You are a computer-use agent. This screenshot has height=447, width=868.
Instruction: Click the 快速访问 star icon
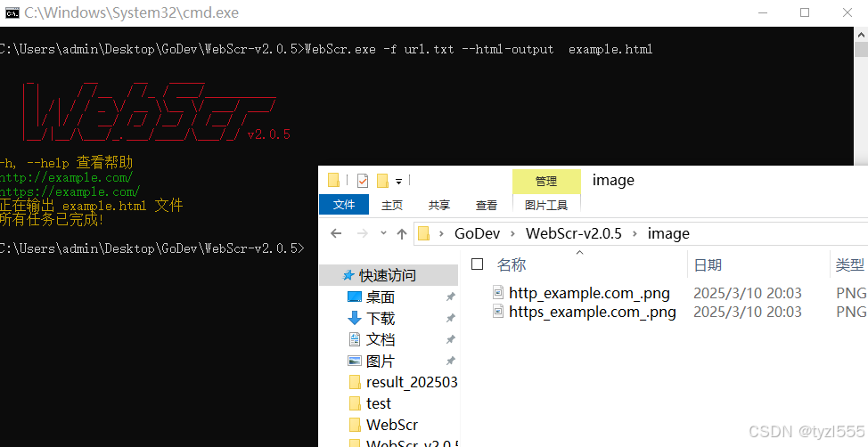point(348,275)
